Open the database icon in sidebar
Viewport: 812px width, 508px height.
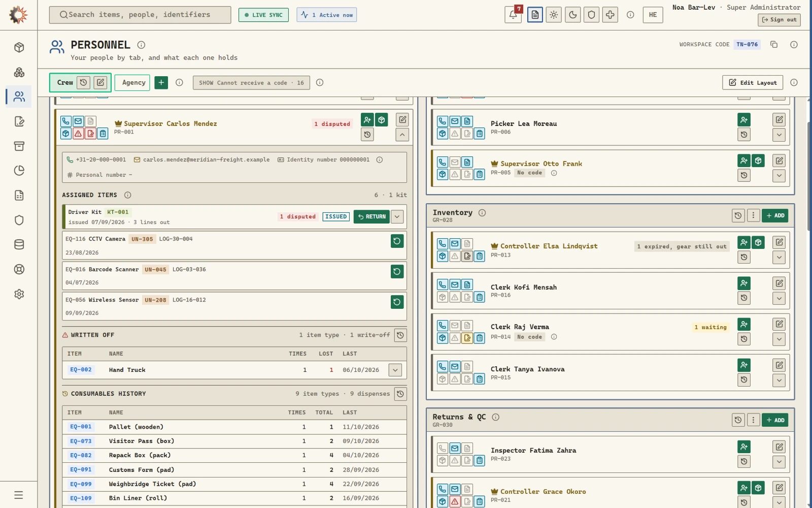(x=19, y=244)
